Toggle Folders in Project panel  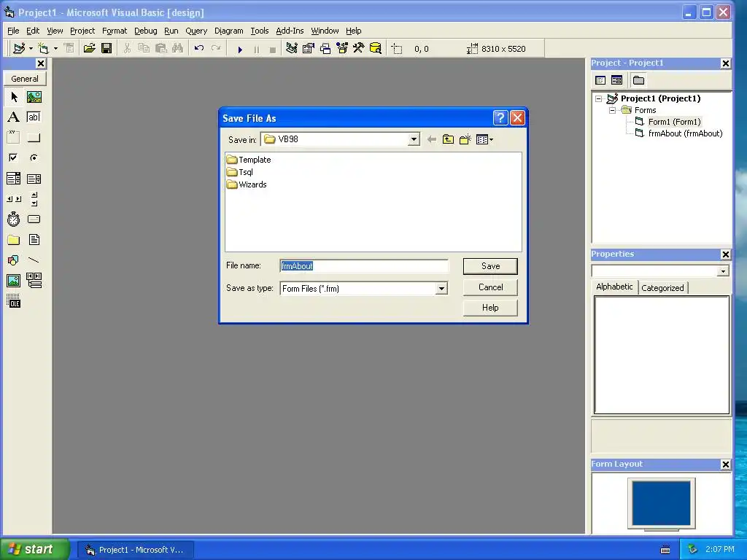point(639,80)
